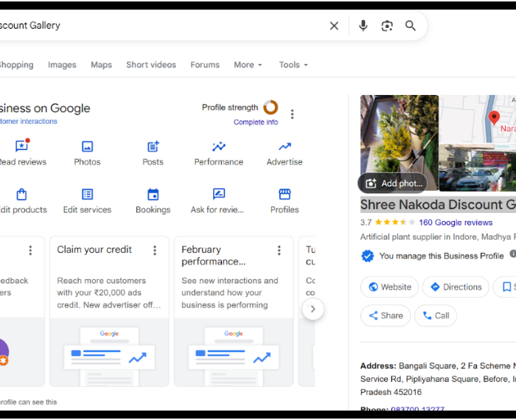Open business profile three-dot menu
516x420 pixels.
point(292,114)
